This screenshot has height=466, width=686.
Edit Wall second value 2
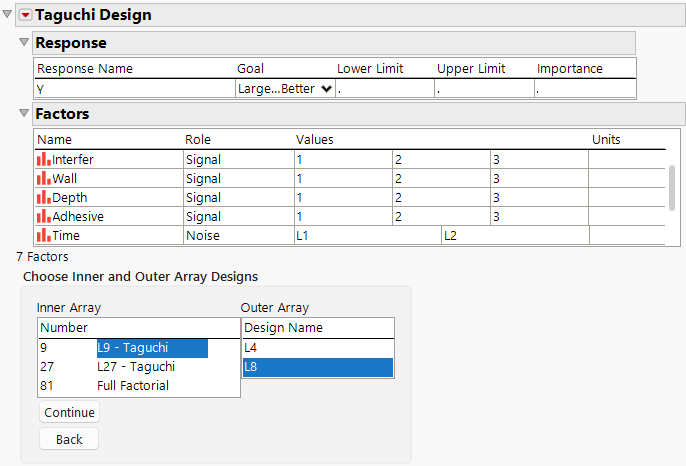point(441,179)
